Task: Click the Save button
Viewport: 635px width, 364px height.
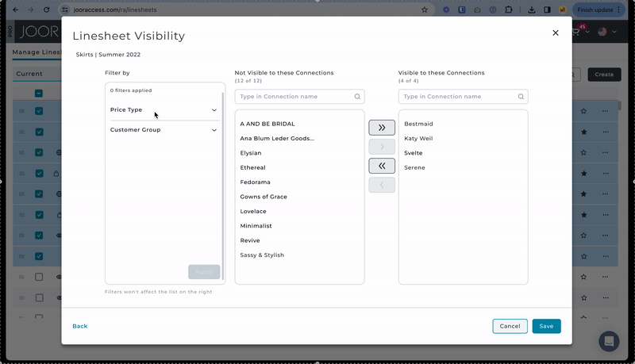Action: [x=546, y=326]
